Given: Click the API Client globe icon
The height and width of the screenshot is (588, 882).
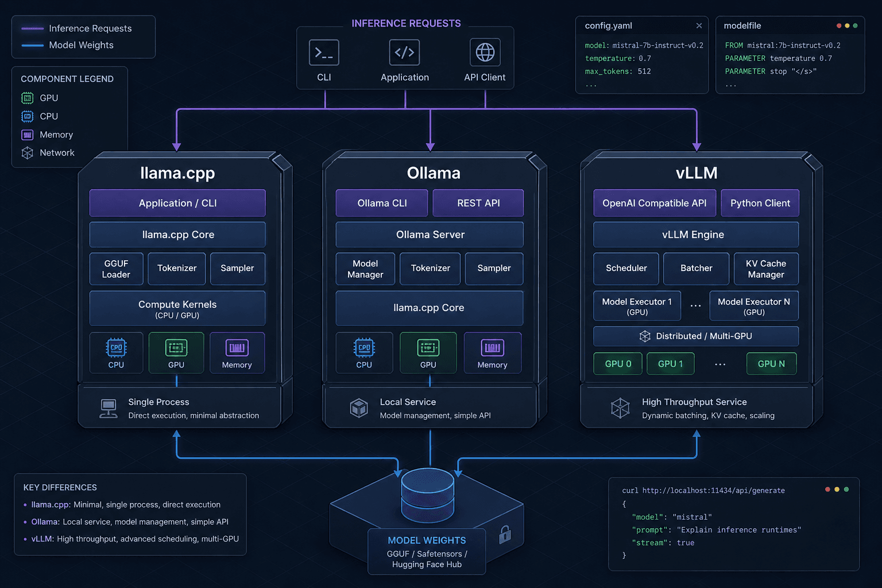Looking at the screenshot, I should point(485,52).
